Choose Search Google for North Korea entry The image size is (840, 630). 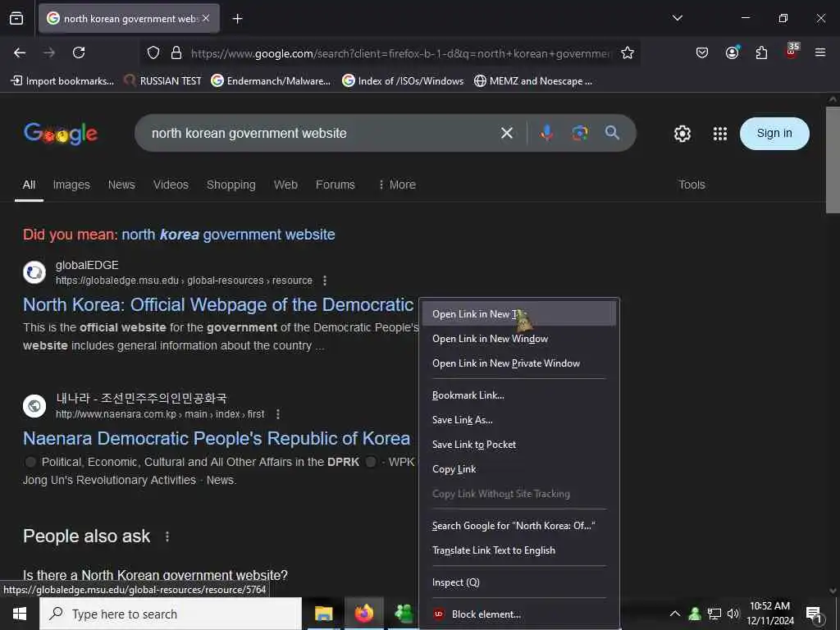(518, 526)
